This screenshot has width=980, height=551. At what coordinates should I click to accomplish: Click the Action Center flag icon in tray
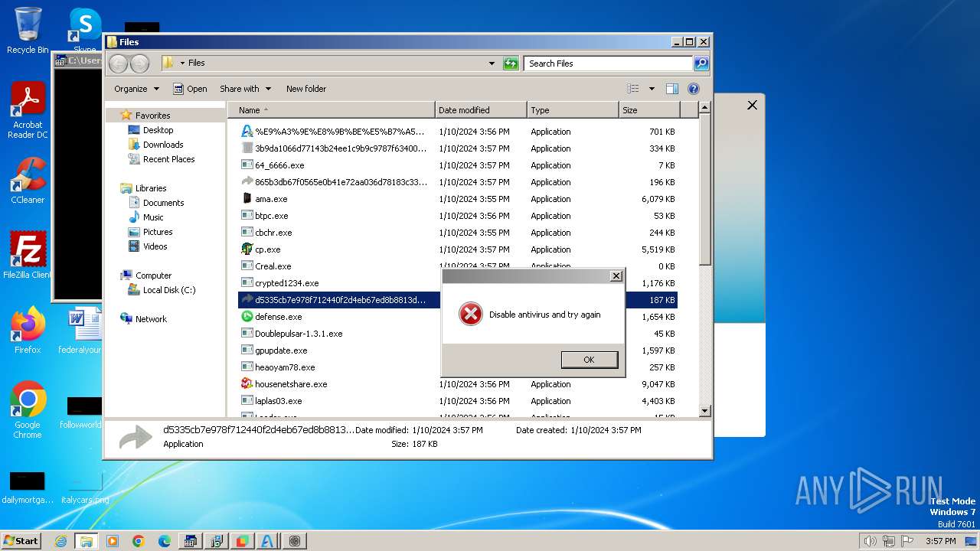point(907,541)
